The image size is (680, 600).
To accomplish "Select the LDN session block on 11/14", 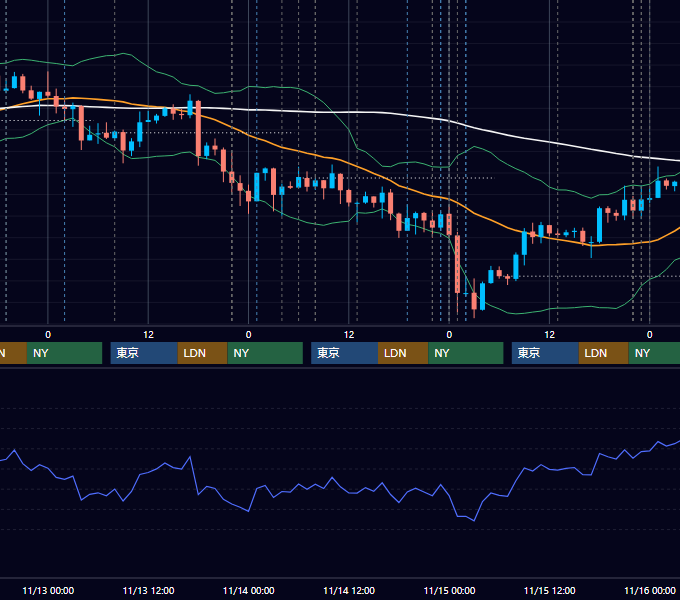I will pos(403,353).
